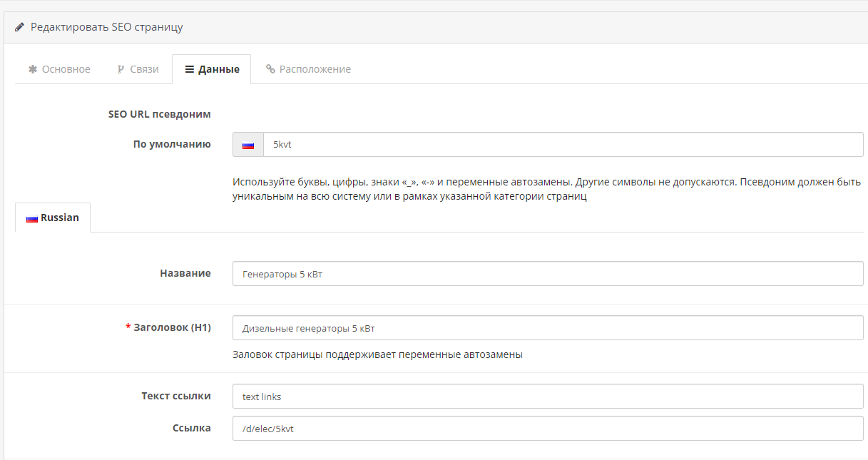Click the SEO URL псевдоним label
Image resolution: width=868 pixels, height=460 pixels.
(x=159, y=114)
